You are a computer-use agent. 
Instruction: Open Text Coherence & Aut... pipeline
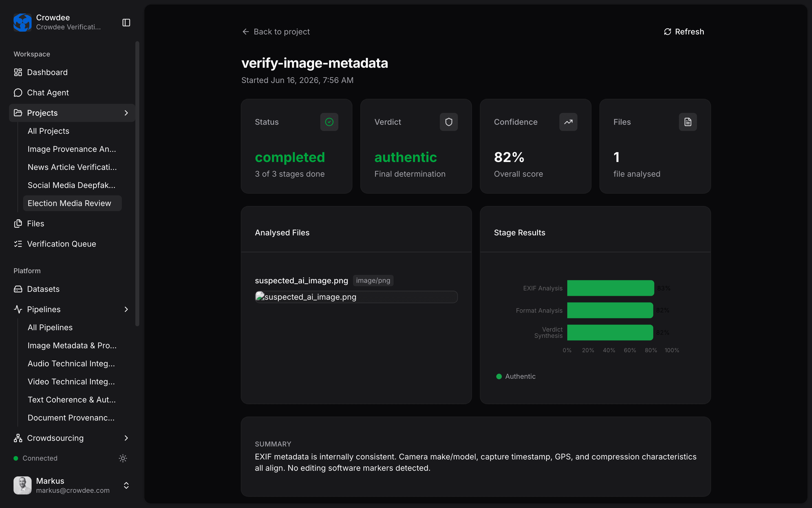point(72,400)
